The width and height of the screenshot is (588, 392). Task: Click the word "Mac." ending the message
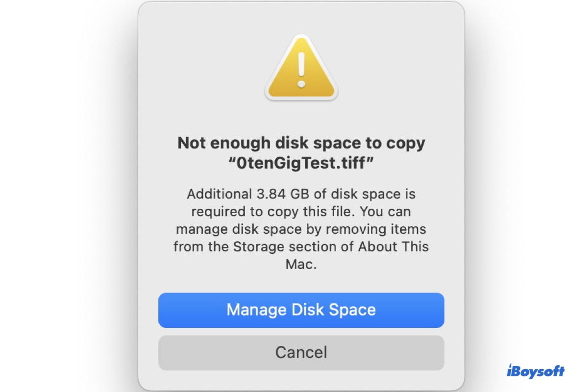coord(300,264)
